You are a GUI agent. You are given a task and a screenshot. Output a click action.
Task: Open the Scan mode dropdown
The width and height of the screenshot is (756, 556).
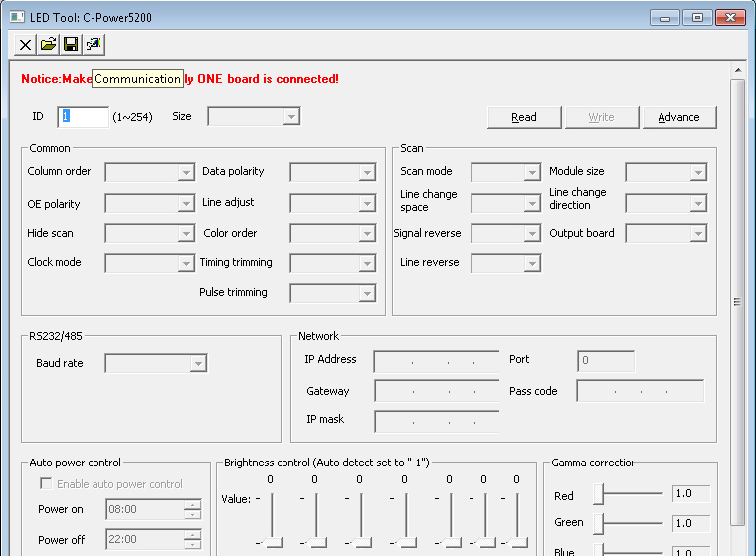(506, 172)
